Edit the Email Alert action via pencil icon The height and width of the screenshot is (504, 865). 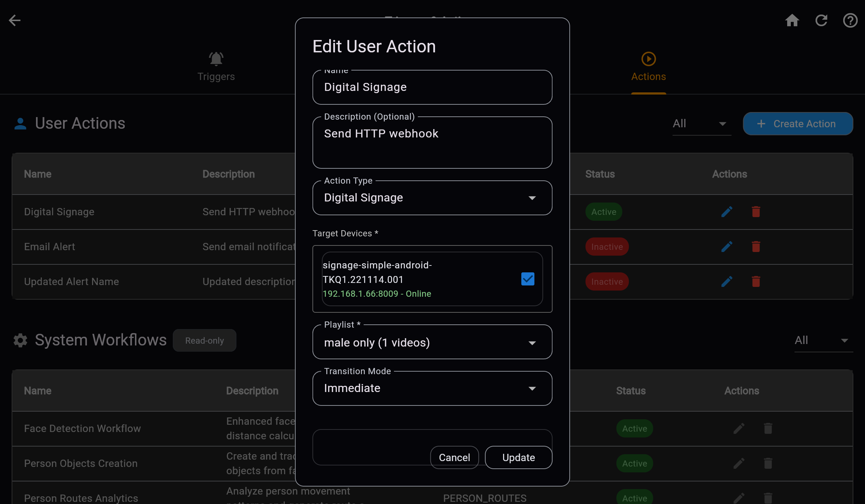pos(726,247)
